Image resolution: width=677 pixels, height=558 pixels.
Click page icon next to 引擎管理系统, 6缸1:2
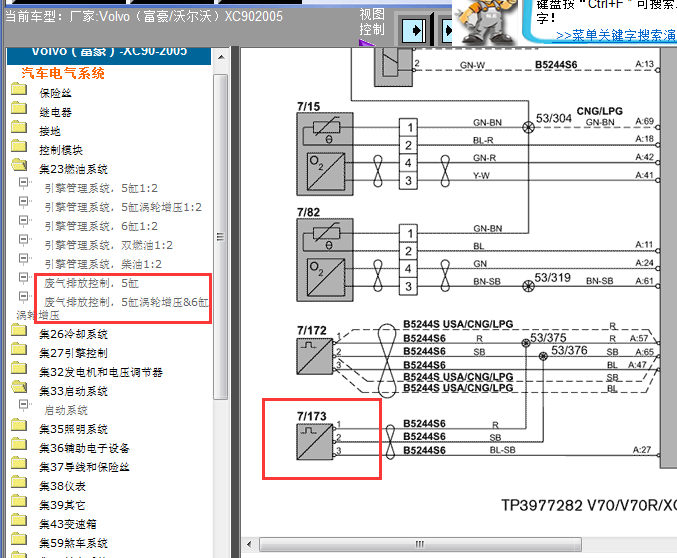pos(24,221)
